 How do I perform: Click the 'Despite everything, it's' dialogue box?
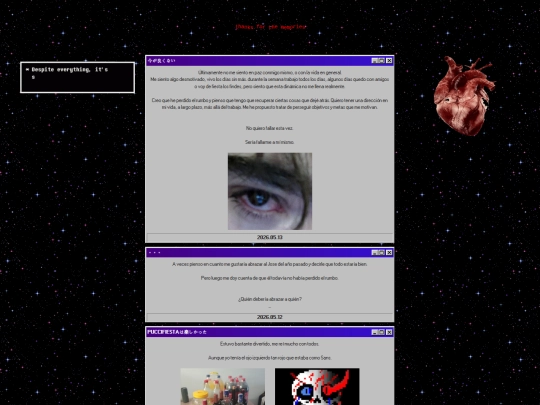click(x=77, y=77)
